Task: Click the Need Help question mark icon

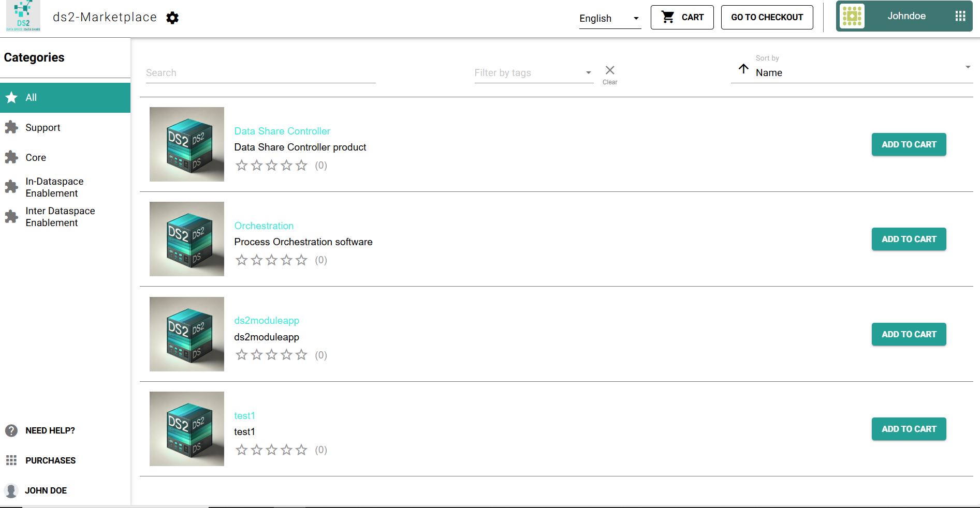Action: pyautogui.click(x=11, y=430)
